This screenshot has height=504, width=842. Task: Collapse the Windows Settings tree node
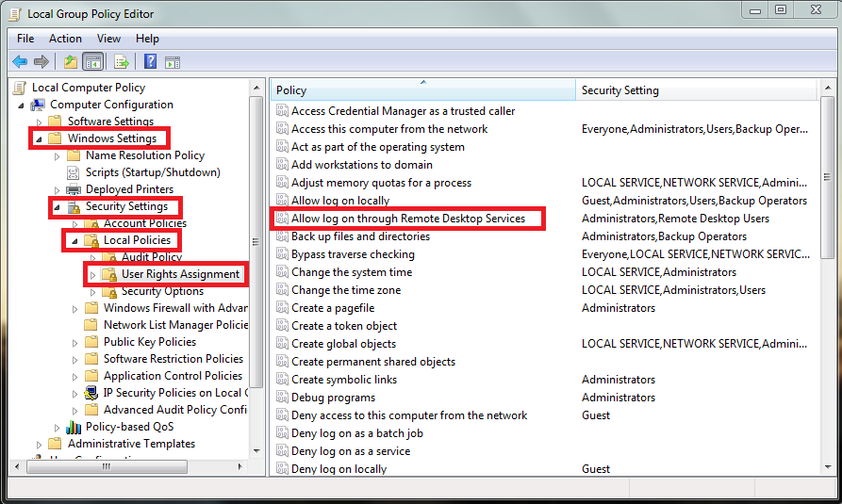click(39, 138)
